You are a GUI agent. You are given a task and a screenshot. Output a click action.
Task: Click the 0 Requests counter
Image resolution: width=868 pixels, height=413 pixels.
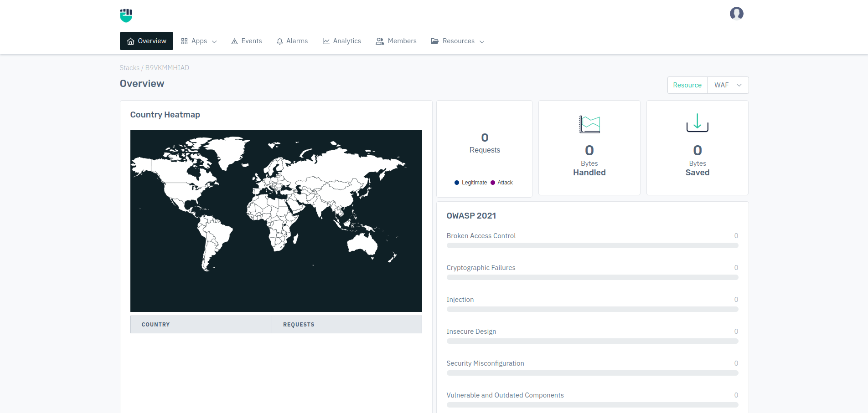click(485, 143)
